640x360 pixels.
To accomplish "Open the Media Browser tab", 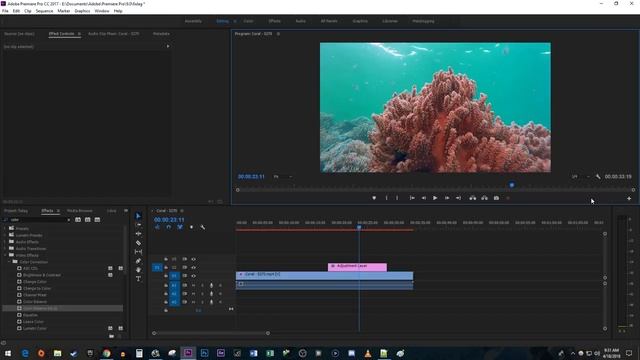I will 80,211.
